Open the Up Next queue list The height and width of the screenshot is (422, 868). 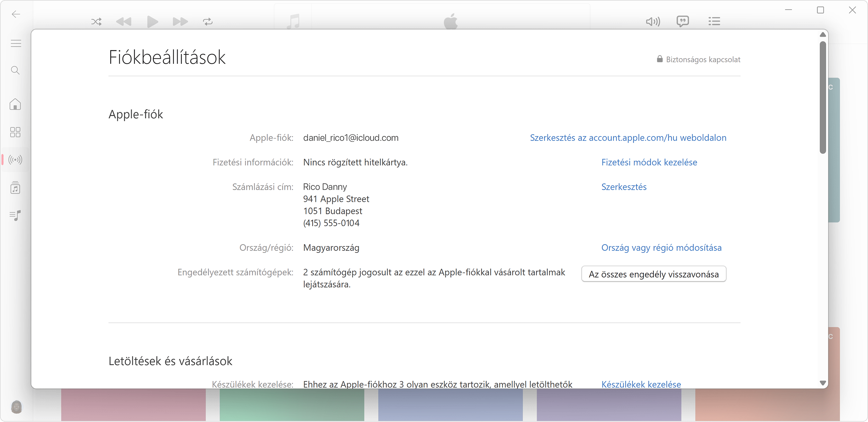coord(714,22)
